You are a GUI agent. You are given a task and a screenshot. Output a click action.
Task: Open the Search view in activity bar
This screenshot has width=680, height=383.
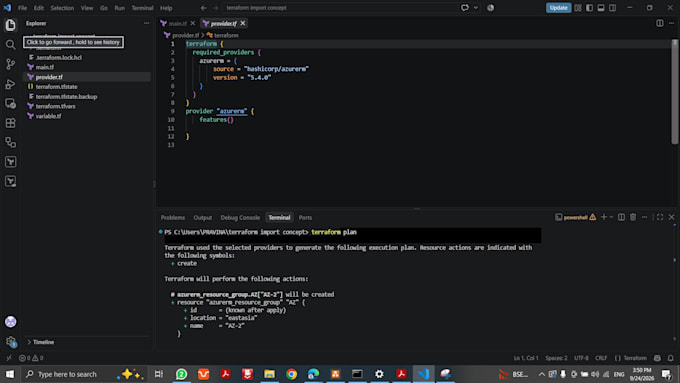(10, 45)
